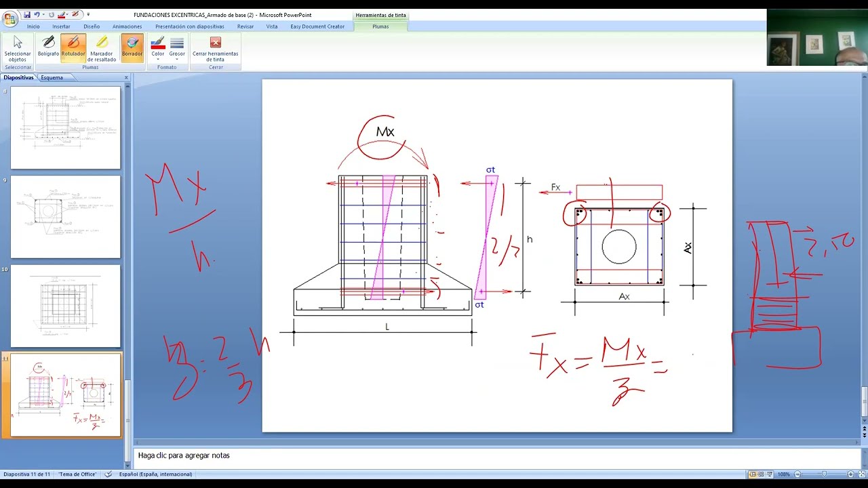868x488 pixels.
Task: Select slide 8 thumbnail
Action: (x=65, y=127)
